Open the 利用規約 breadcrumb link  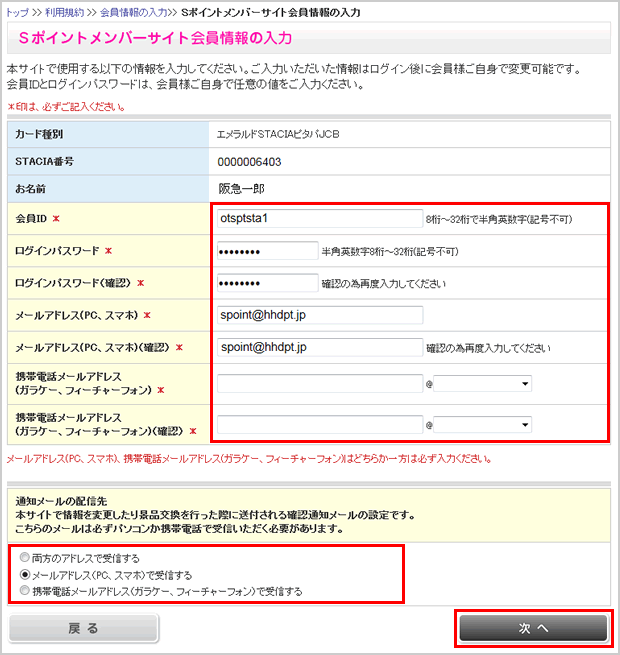[x=66, y=11]
